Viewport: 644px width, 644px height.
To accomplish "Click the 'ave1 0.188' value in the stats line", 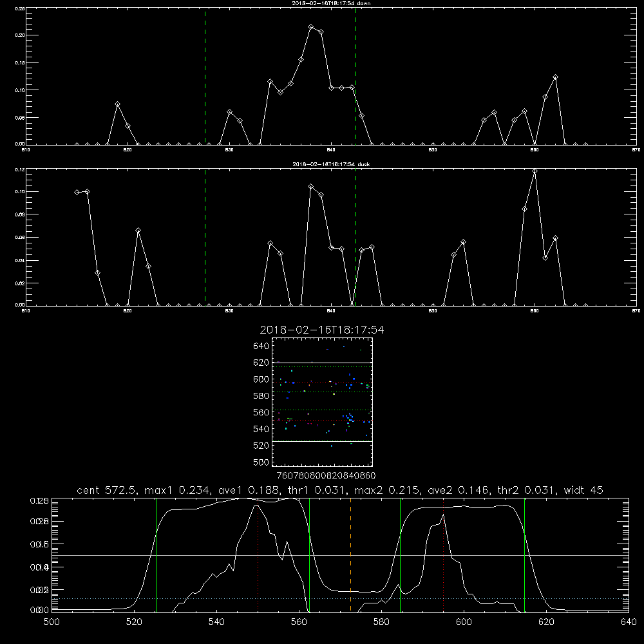I will (x=250, y=490).
